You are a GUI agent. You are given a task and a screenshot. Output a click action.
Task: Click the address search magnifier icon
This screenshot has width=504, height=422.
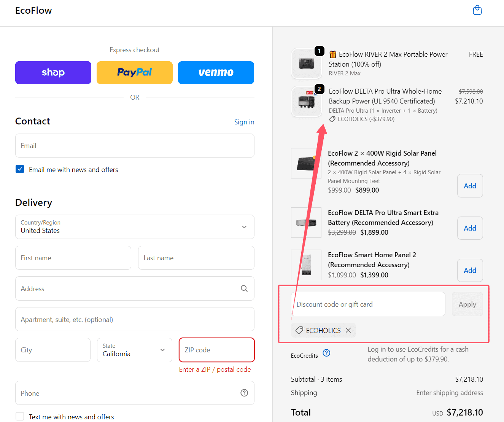coord(244,288)
